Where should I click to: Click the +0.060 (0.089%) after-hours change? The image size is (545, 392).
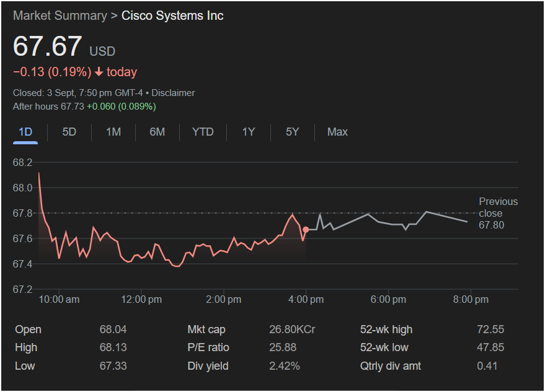click(x=122, y=107)
